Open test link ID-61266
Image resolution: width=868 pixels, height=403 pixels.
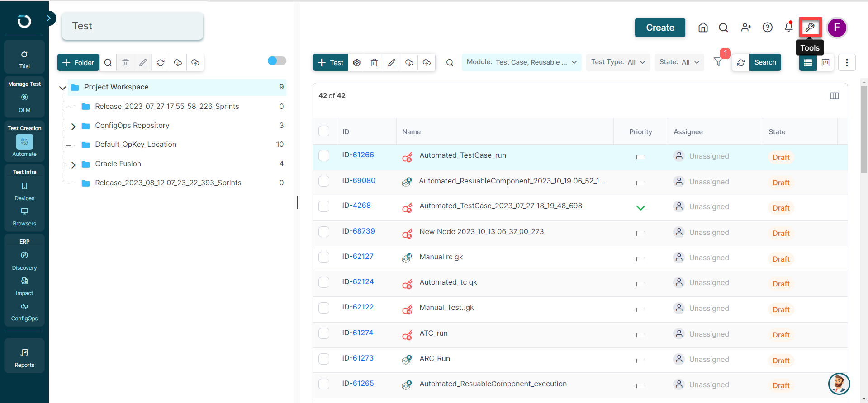click(x=358, y=155)
